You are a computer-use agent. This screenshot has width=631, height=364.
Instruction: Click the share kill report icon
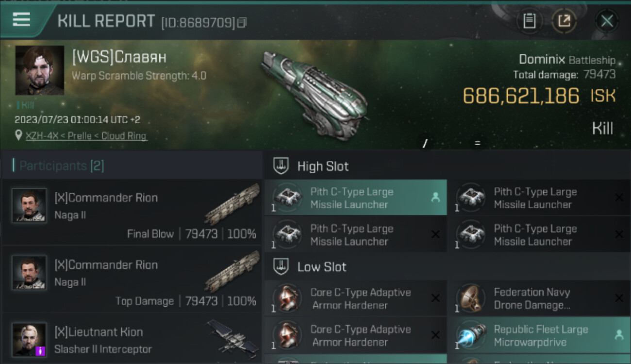564,21
